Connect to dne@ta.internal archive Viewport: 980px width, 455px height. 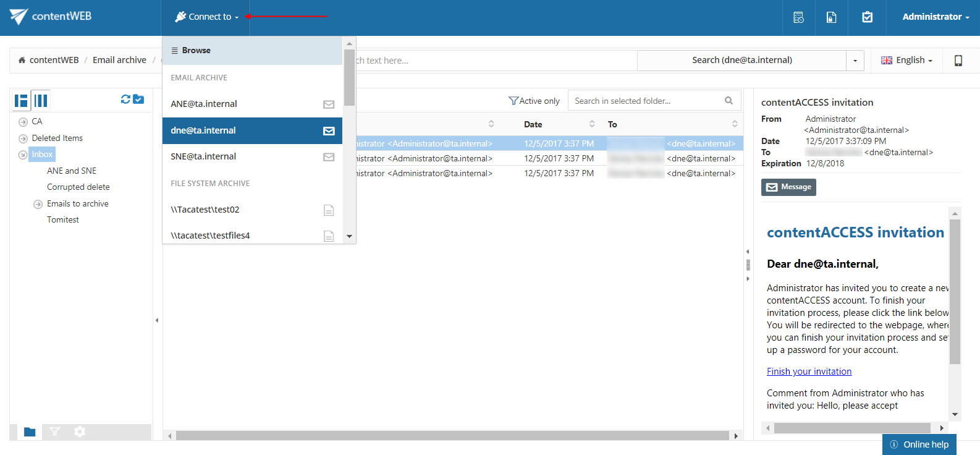[x=252, y=130]
